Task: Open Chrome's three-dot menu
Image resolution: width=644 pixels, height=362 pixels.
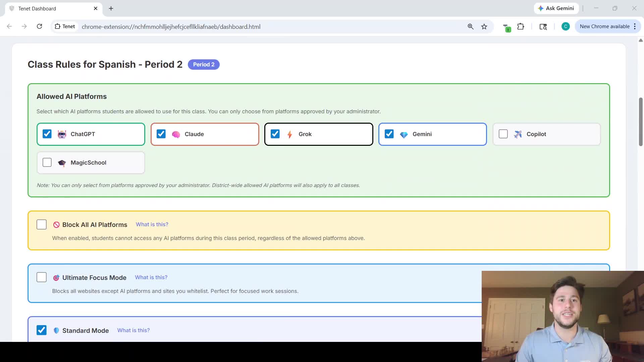Action: [635, 26]
